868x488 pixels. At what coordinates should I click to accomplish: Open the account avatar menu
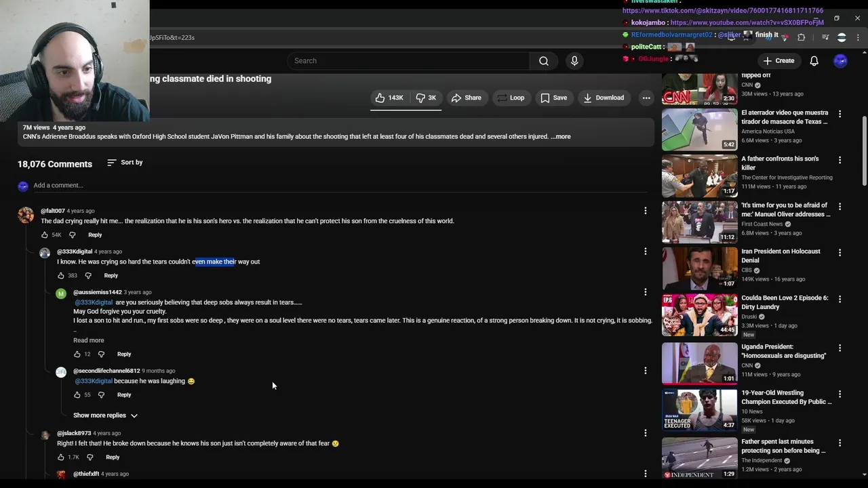(x=840, y=61)
